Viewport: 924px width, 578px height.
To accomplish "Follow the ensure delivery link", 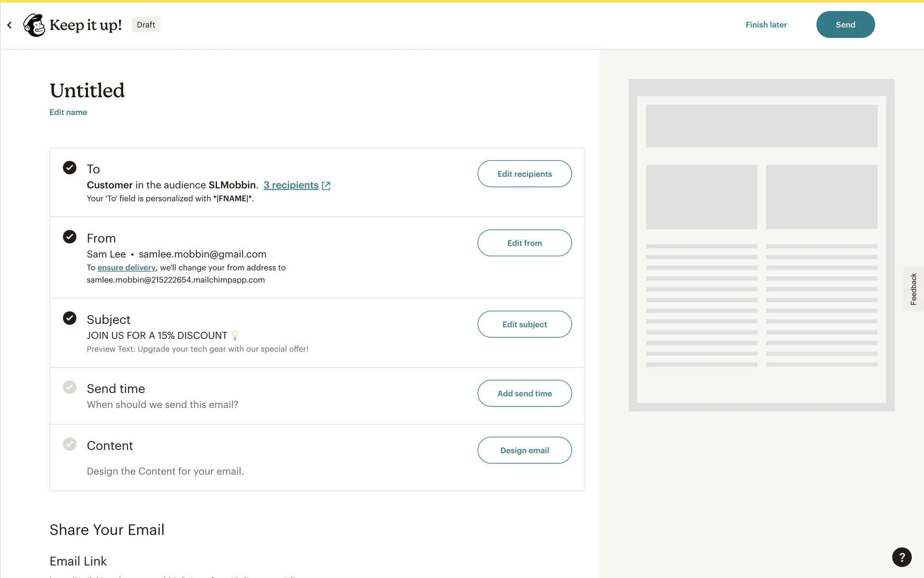I will (126, 267).
